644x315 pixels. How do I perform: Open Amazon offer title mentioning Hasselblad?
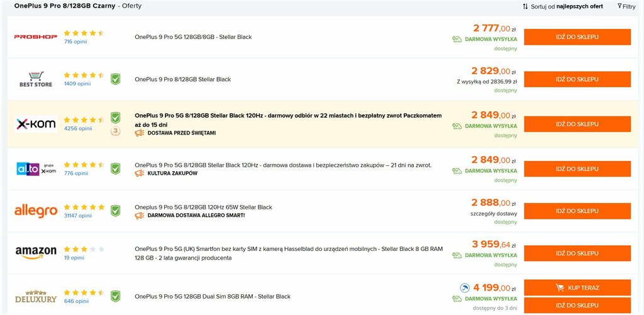click(289, 253)
